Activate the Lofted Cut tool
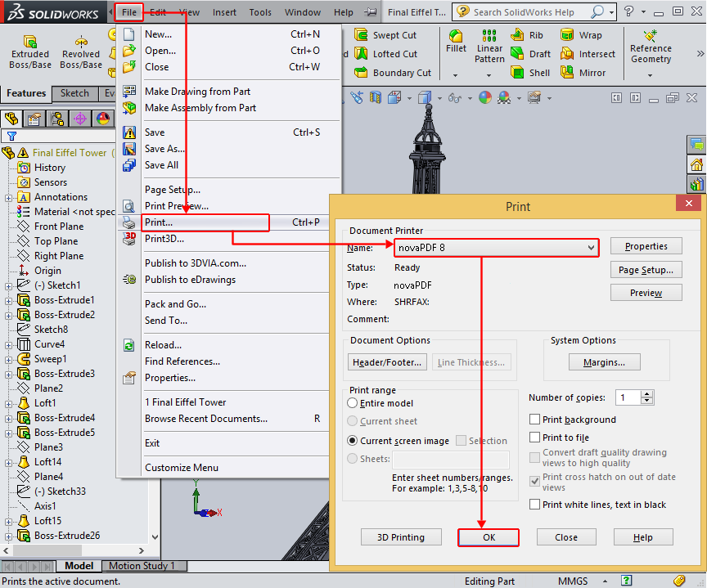Viewport: 707px width, 588px height. (x=386, y=54)
